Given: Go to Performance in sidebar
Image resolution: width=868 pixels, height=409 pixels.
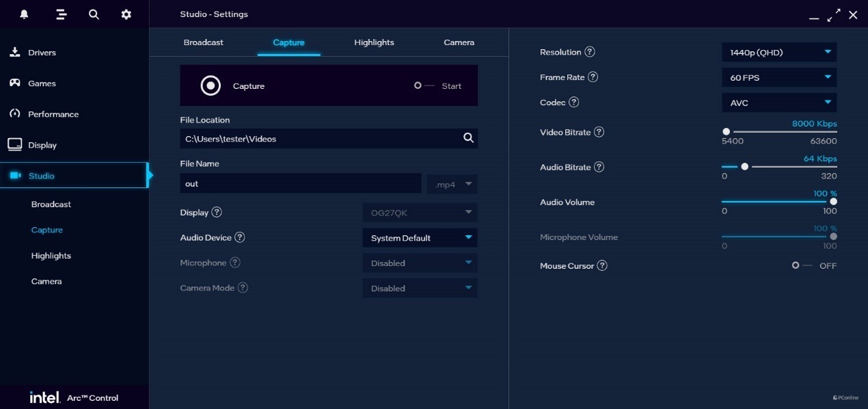Looking at the screenshot, I should click(53, 114).
